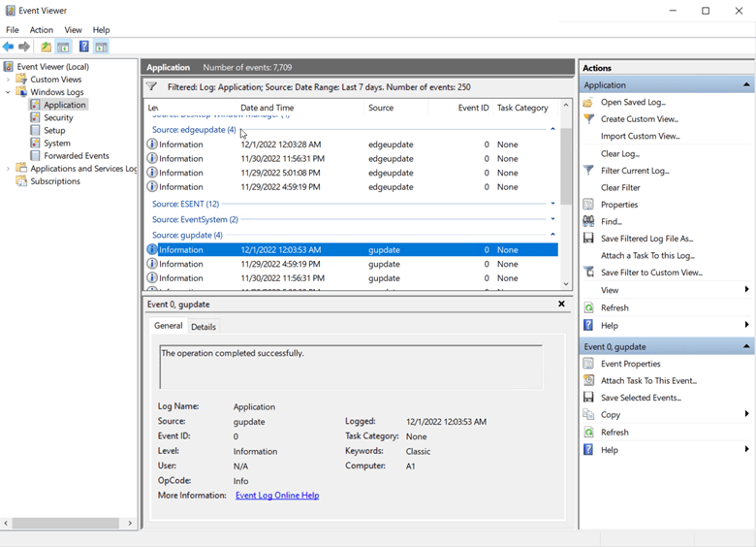Click the Event Viewer app icon in the title bar
This screenshot has width=756, height=547.
(10, 11)
